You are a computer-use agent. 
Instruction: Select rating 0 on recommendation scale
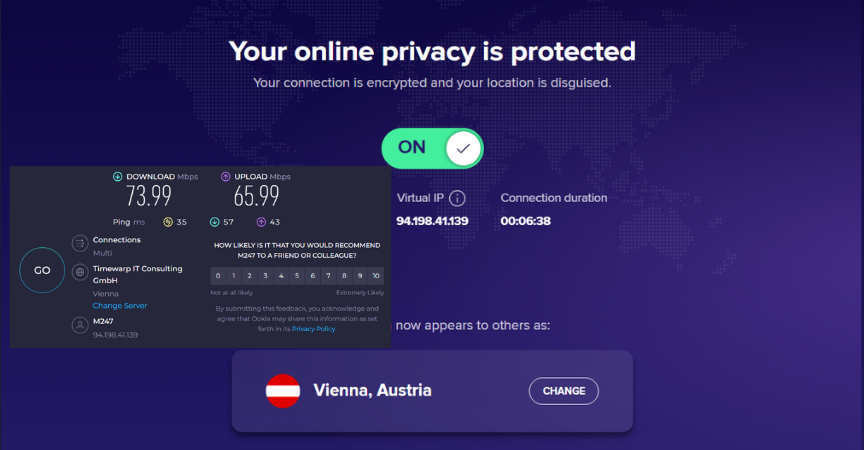click(x=218, y=276)
